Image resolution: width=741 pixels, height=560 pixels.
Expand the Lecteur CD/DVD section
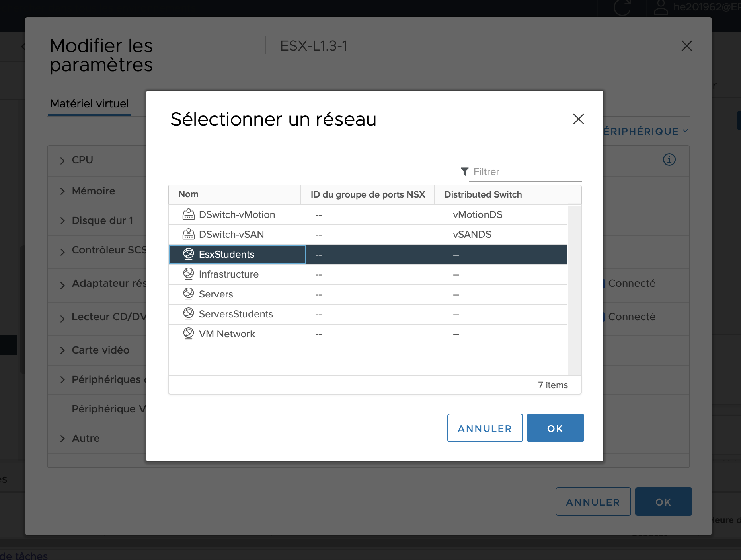tap(62, 319)
